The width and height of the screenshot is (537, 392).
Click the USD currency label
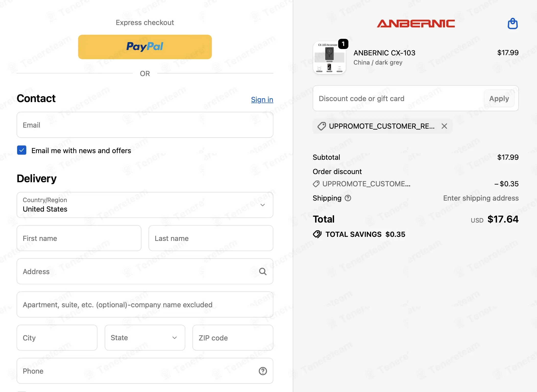[x=477, y=220]
